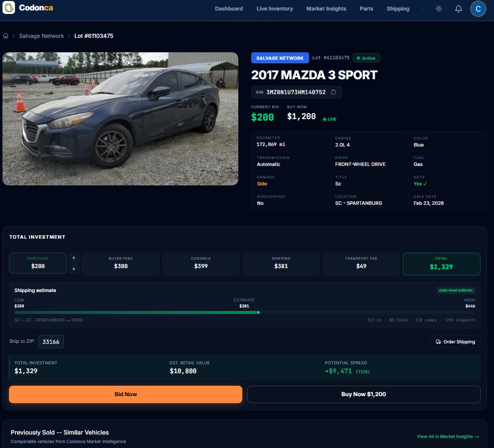This screenshot has width=494, height=448.
Task: Click the SALVAGE NETWORK badge
Action: tap(280, 58)
